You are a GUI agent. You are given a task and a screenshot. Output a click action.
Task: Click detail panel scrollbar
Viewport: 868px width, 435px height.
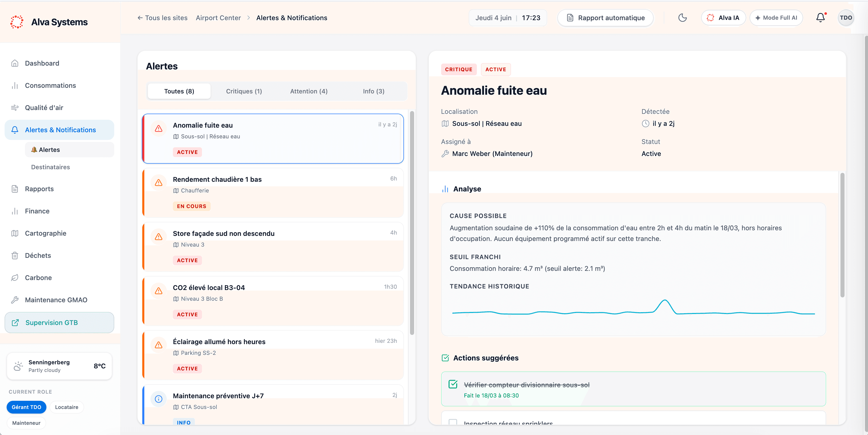843,235
